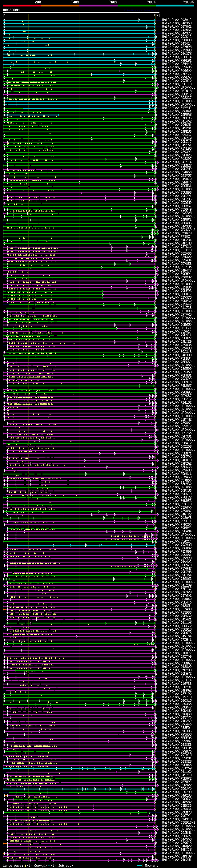Click the UniRef100_Q94G51 label

177,125
